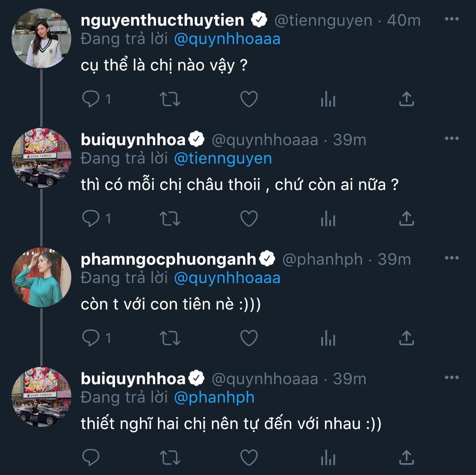
Task: View analytics of phamngocphuonganh's tweet
Action: tap(328, 338)
